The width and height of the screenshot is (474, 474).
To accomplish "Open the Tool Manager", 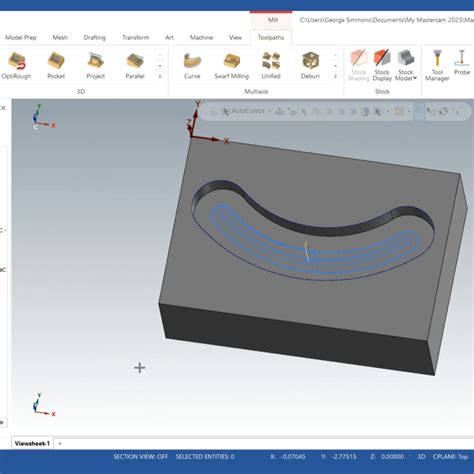I will [x=437, y=66].
